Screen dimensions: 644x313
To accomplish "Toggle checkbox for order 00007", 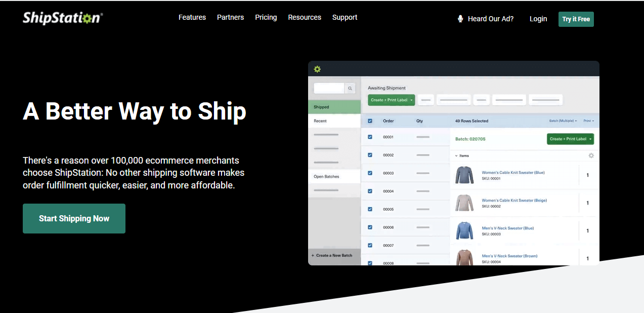I will 370,245.
